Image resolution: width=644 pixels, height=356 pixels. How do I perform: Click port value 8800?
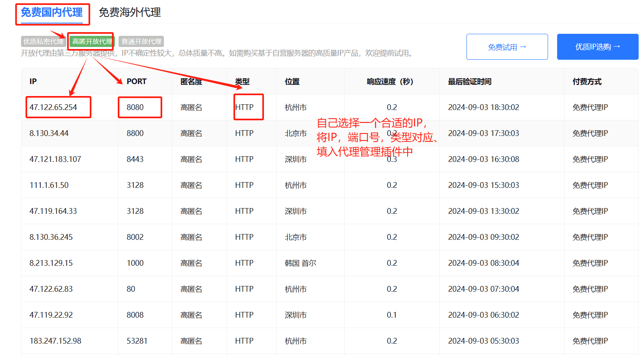pos(135,133)
